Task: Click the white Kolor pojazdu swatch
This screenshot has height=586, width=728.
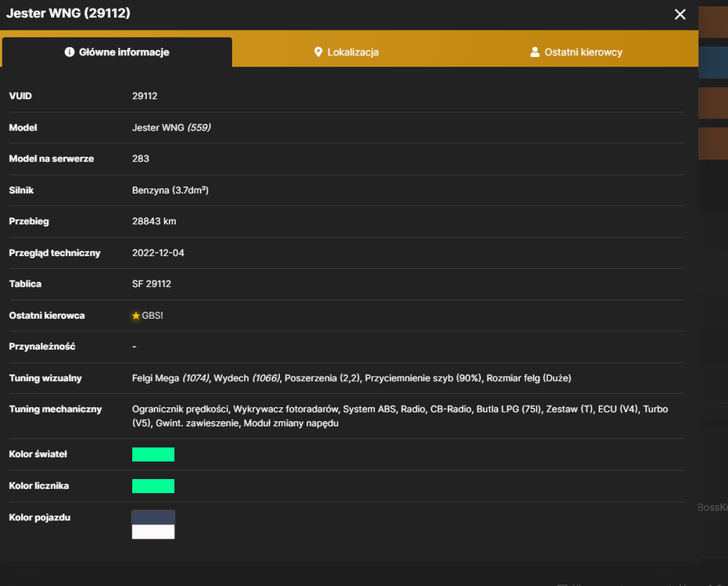Action: click(153, 532)
